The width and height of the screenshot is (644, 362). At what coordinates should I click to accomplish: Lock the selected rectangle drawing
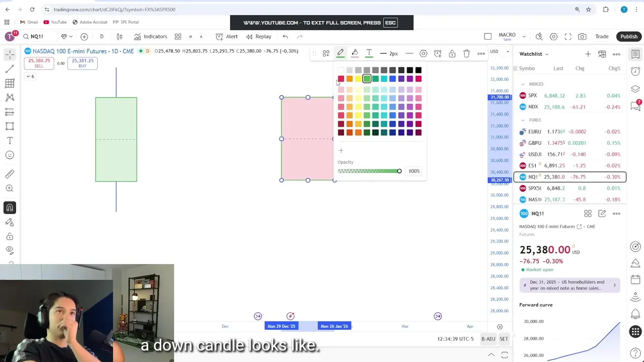pyautogui.click(x=452, y=53)
